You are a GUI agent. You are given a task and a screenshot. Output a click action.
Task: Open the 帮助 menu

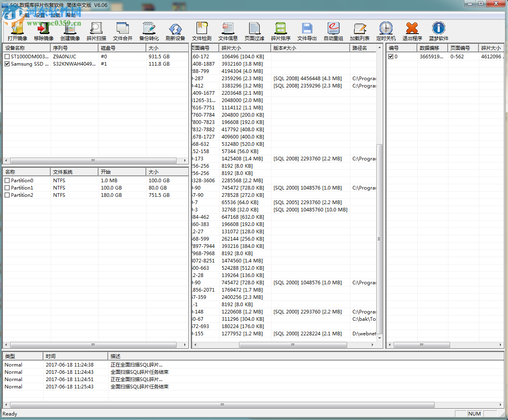pos(71,15)
